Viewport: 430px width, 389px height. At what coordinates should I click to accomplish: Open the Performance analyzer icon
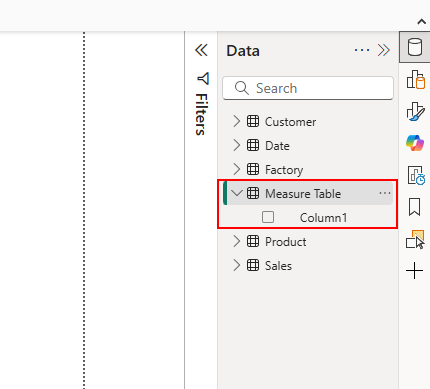(416, 175)
